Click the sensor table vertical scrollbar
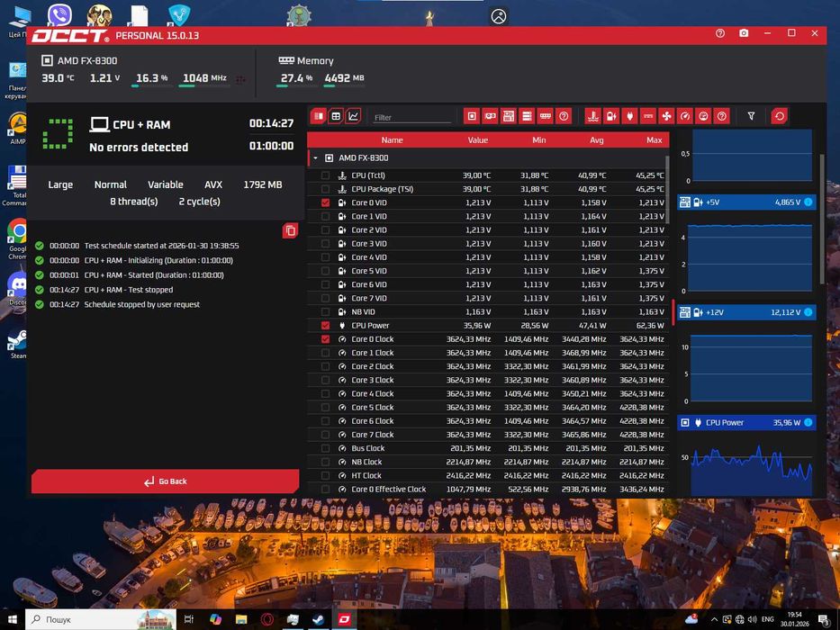 pyautogui.click(x=667, y=190)
